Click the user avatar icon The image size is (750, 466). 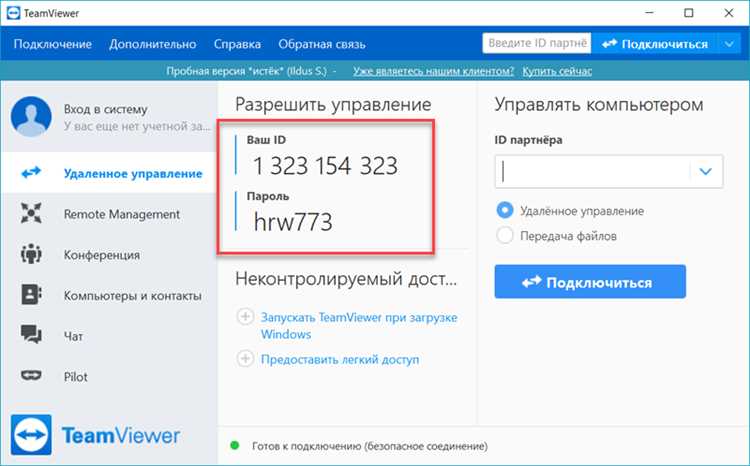tap(32, 117)
